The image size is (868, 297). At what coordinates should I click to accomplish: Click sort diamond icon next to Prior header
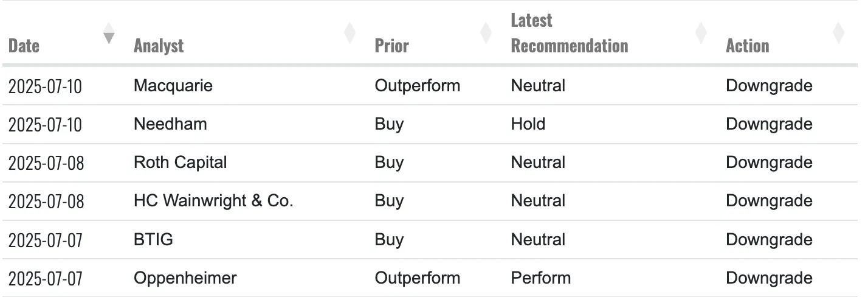(486, 33)
